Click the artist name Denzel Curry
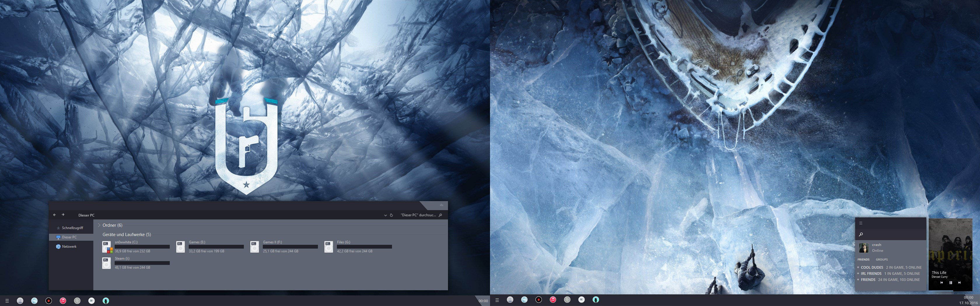The height and width of the screenshot is (306, 980). (x=939, y=277)
